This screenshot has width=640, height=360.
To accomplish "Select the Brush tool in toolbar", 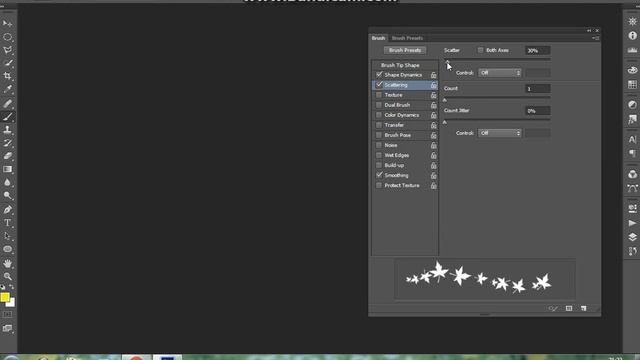I will pyautogui.click(x=7, y=117).
